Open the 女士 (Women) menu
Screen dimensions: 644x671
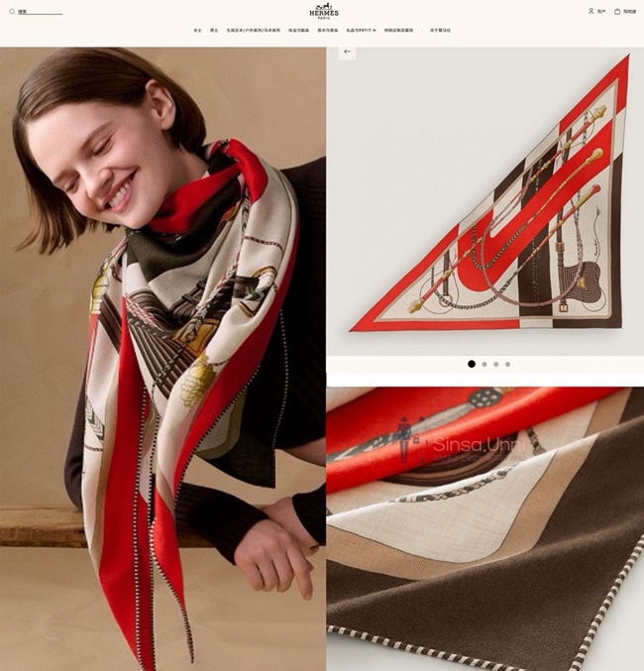pos(197,31)
